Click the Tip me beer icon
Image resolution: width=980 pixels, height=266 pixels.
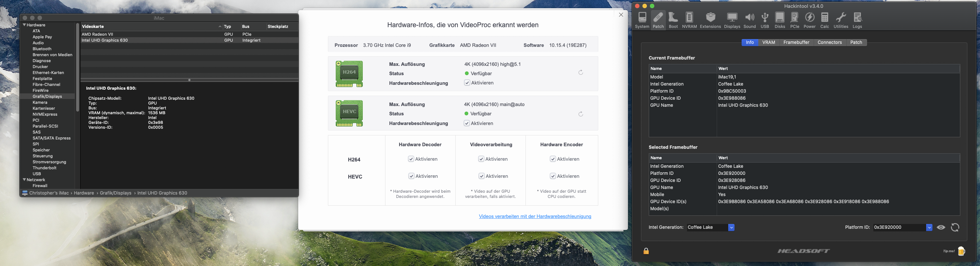961,251
